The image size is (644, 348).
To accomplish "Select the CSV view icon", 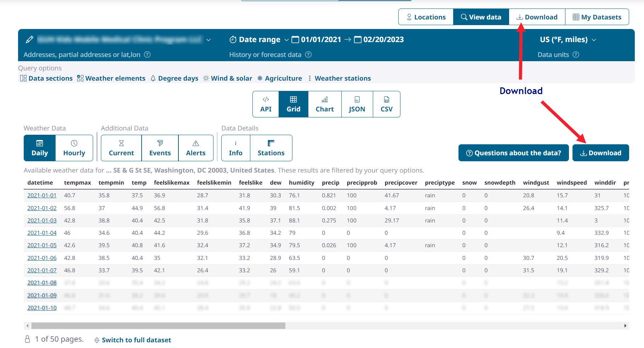I will point(386,104).
